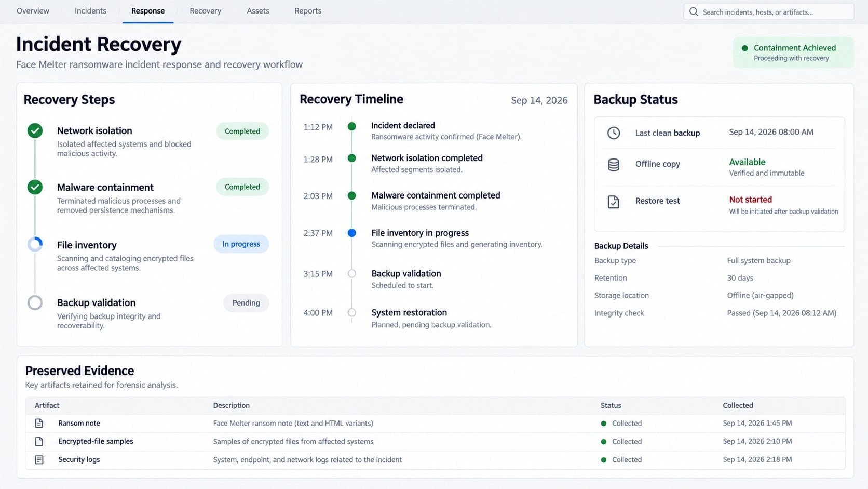Click the Network isolation step title
Viewport: 868px width, 489px height.
pos(94,130)
